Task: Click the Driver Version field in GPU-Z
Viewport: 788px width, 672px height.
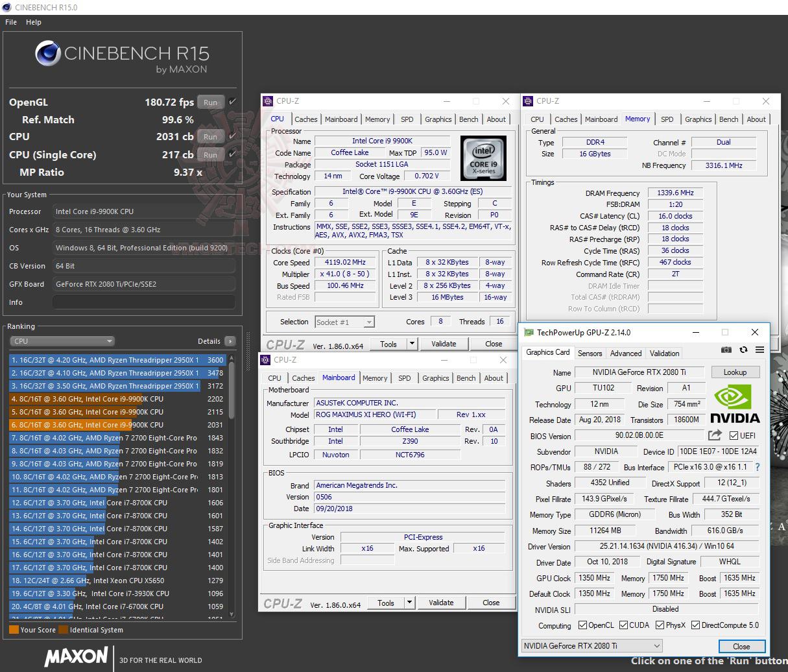Action: 667,546
